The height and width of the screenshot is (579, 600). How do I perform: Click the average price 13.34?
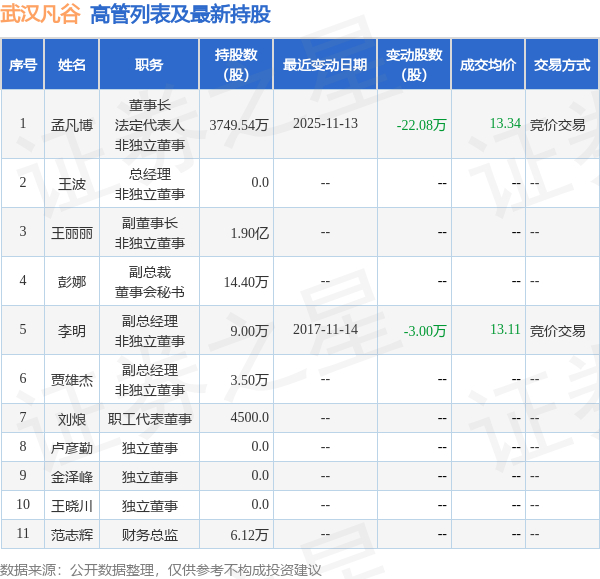tap(505, 124)
